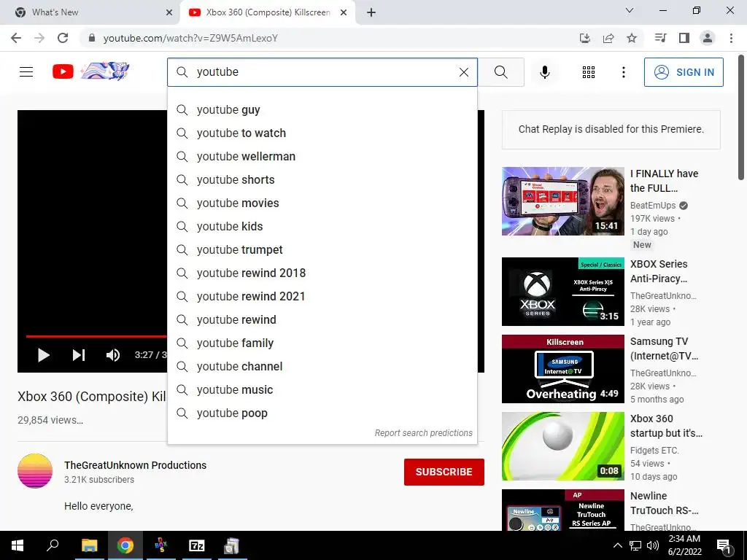Viewport: 747px width, 560px height.
Task: Pick 'youtube music' suggestion
Action: [322, 389]
